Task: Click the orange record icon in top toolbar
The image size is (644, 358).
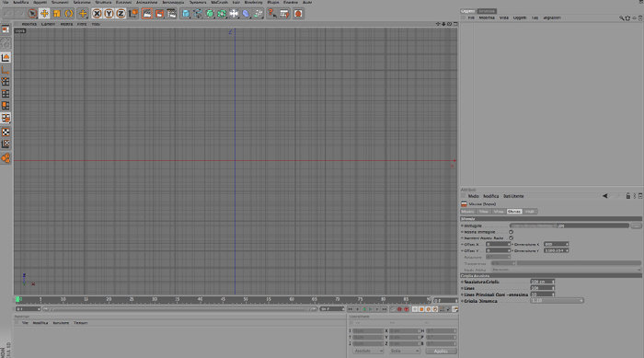Action: click(298, 14)
